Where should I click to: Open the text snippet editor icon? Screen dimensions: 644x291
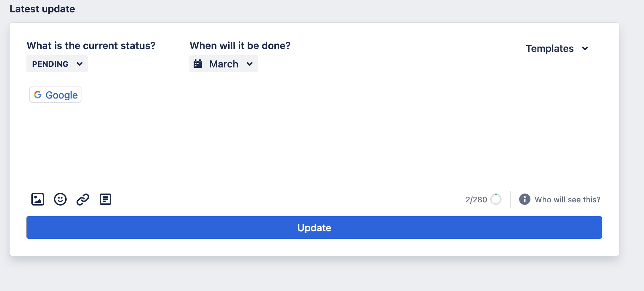tap(105, 199)
